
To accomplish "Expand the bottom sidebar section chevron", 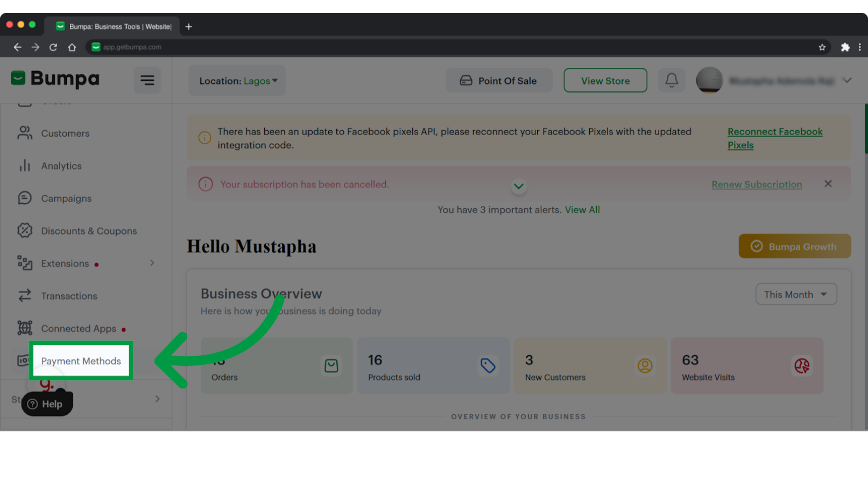I will (157, 399).
